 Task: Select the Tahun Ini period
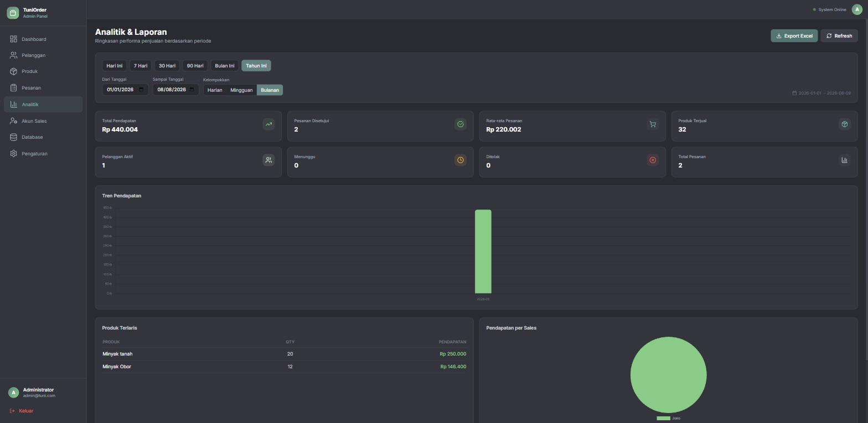coord(256,66)
